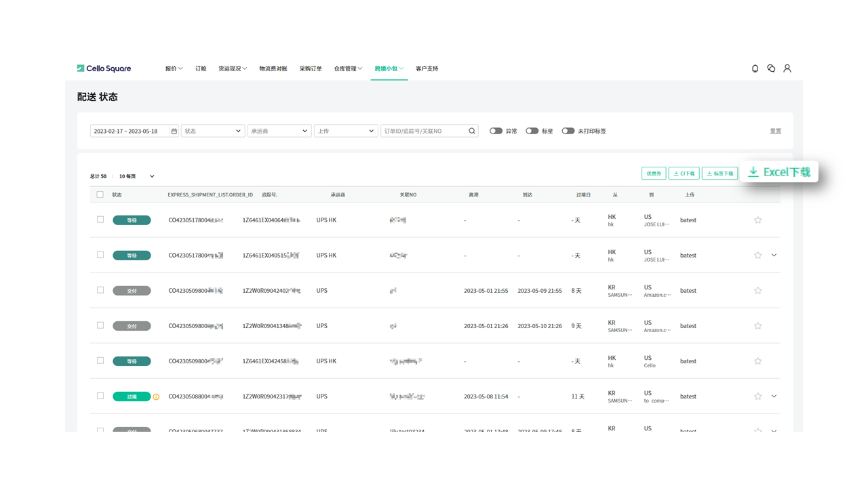Open the 承运商 carrier dropdown
This screenshot has width=868, height=488.
pyautogui.click(x=279, y=131)
